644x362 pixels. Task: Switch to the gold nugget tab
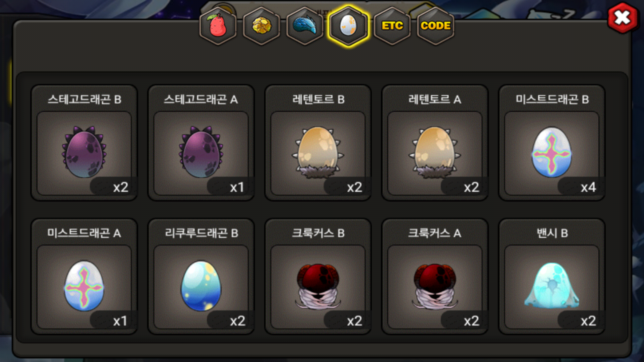point(262,26)
